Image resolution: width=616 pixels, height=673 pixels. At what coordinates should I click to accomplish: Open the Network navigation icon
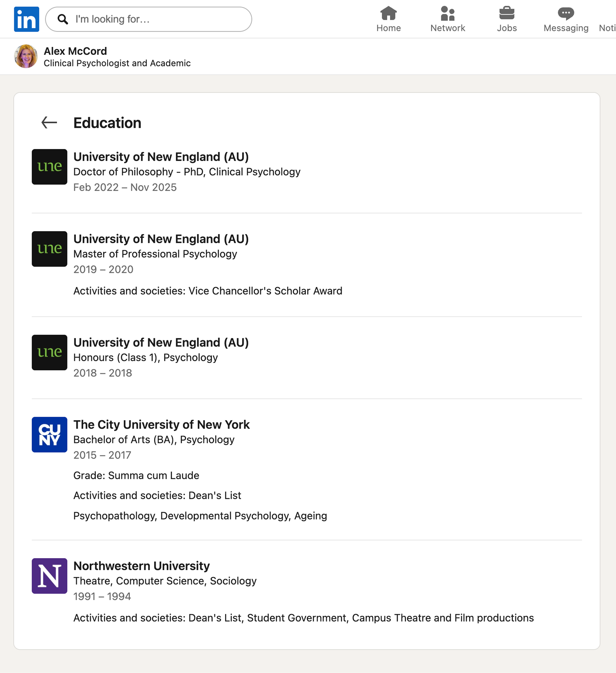coord(447,13)
